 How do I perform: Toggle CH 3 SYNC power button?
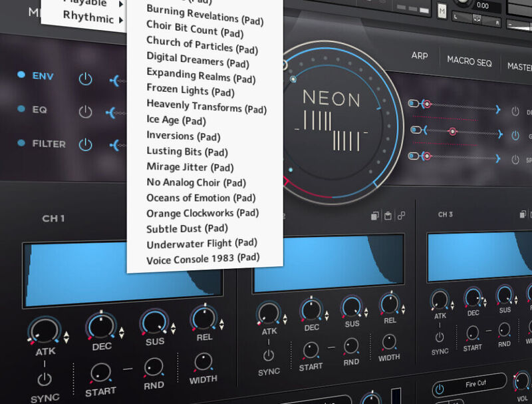440,337
